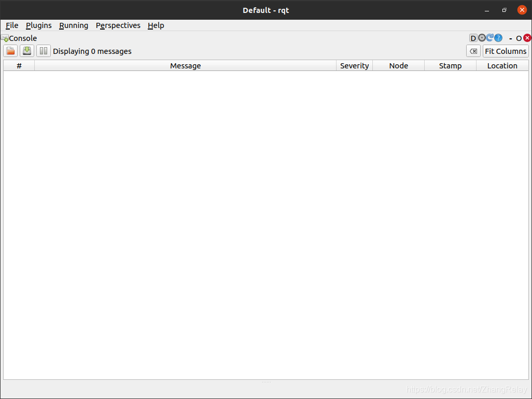The width and height of the screenshot is (532, 399).
Task: Clear all messages with the backspace-style button
Action: [473, 51]
